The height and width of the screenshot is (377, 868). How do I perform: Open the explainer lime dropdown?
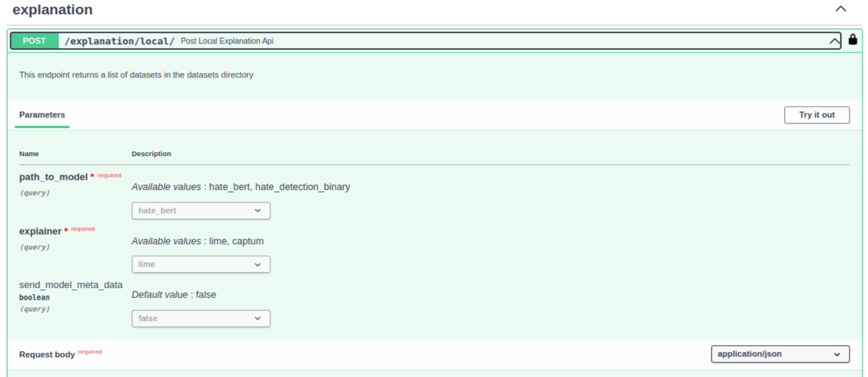point(201,264)
